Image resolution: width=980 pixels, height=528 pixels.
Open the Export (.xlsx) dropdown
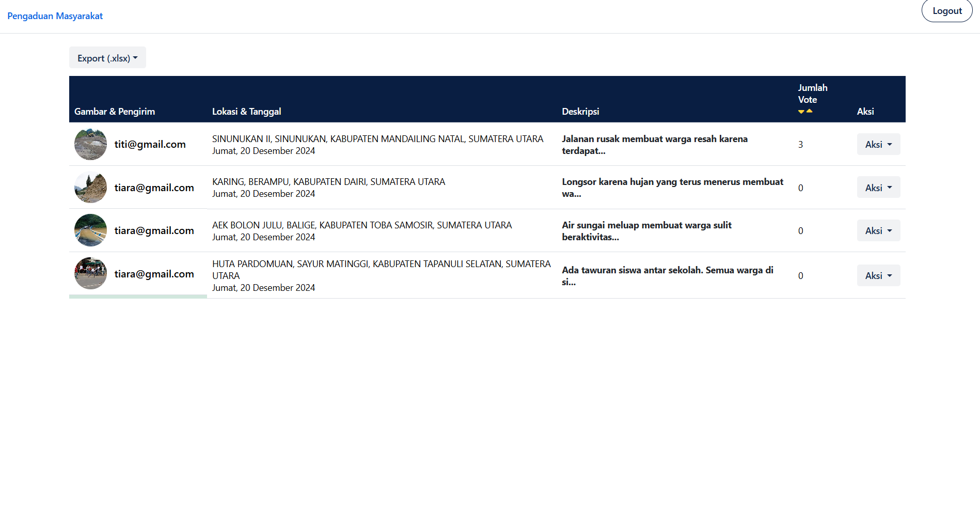coord(107,58)
